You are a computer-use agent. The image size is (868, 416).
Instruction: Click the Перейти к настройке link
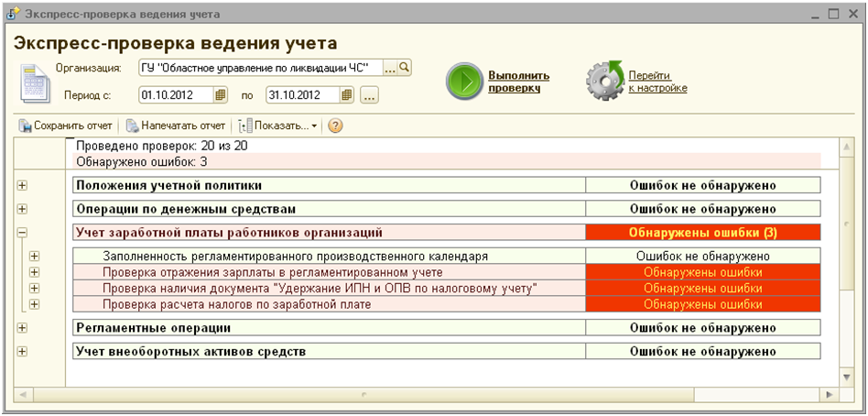coord(656,82)
